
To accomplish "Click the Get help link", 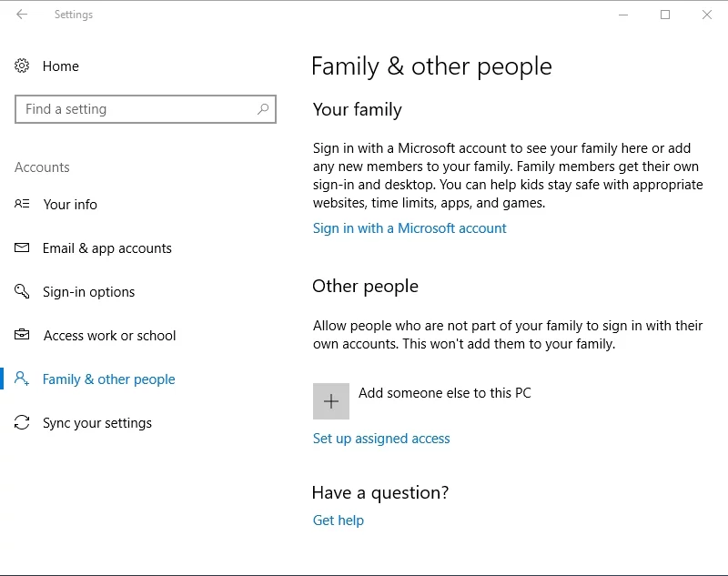I will [x=338, y=520].
